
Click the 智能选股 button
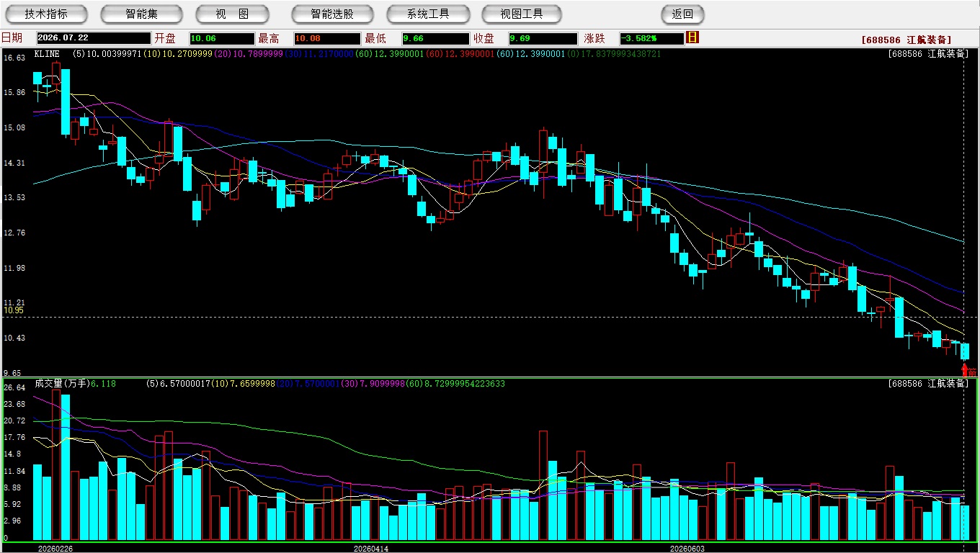point(332,14)
